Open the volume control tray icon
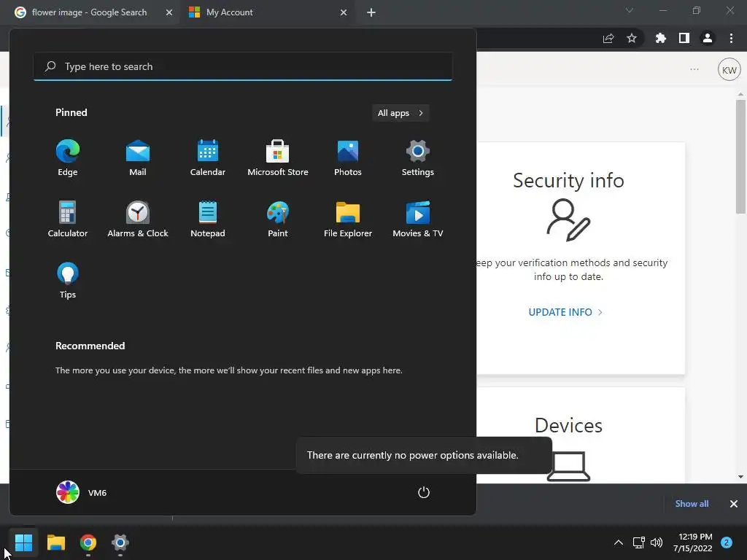Image resolution: width=747 pixels, height=560 pixels. click(657, 542)
